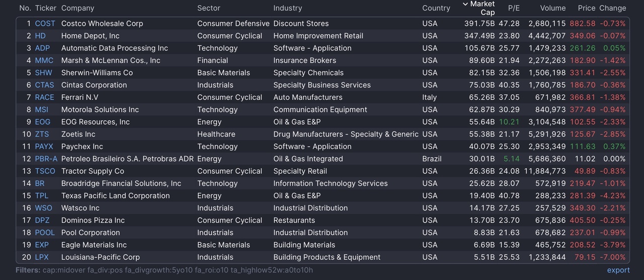The width and height of the screenshot is (644, 280).
Task: Open the LPX ticker link
Action: point(42,257)
